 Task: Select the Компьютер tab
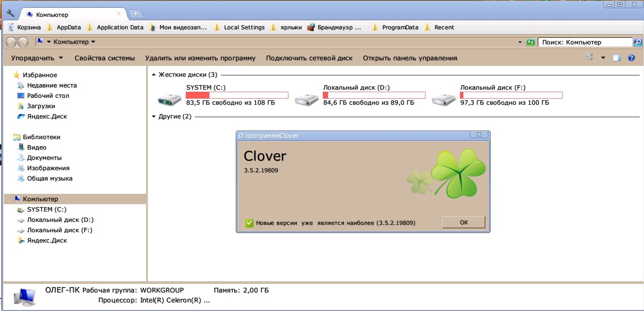(72, 14)
